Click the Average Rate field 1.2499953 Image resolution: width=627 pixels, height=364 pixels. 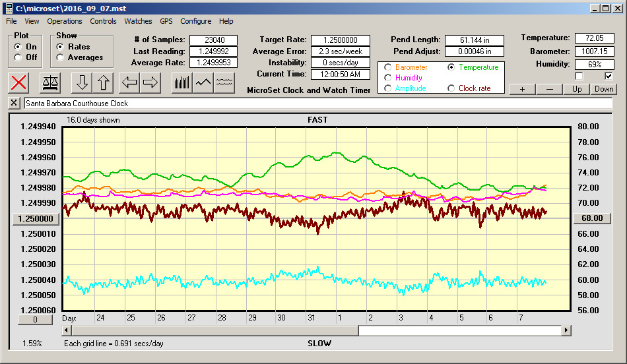[214, 63]
